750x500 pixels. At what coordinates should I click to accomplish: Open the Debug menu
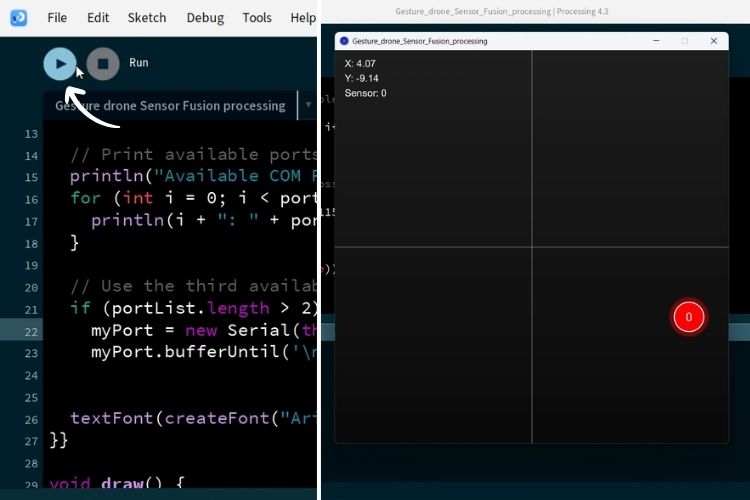(x=205, y=18)
